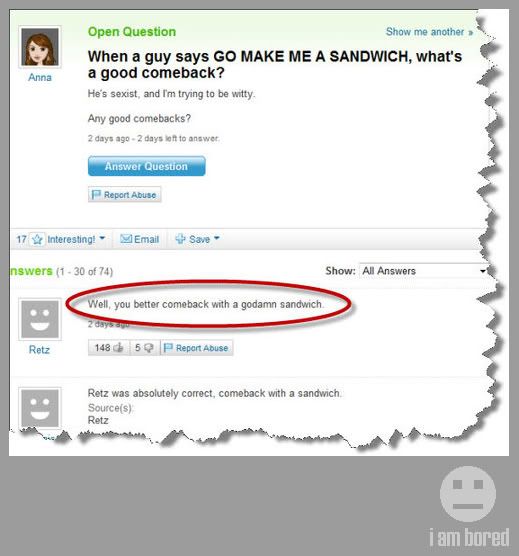Click the Answer Question button
Screen dimensions: 519x556
point(146,166)
